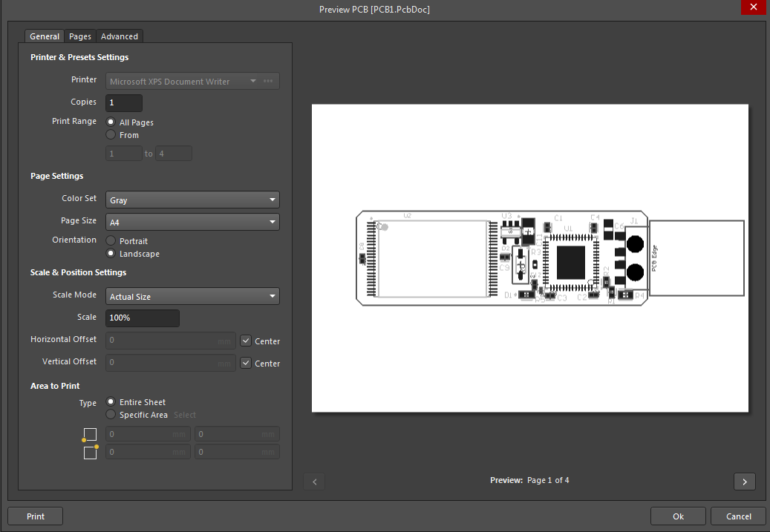Edit the Scale percentage field
This screenshot has width=770, height=532.
click(142, 318)
